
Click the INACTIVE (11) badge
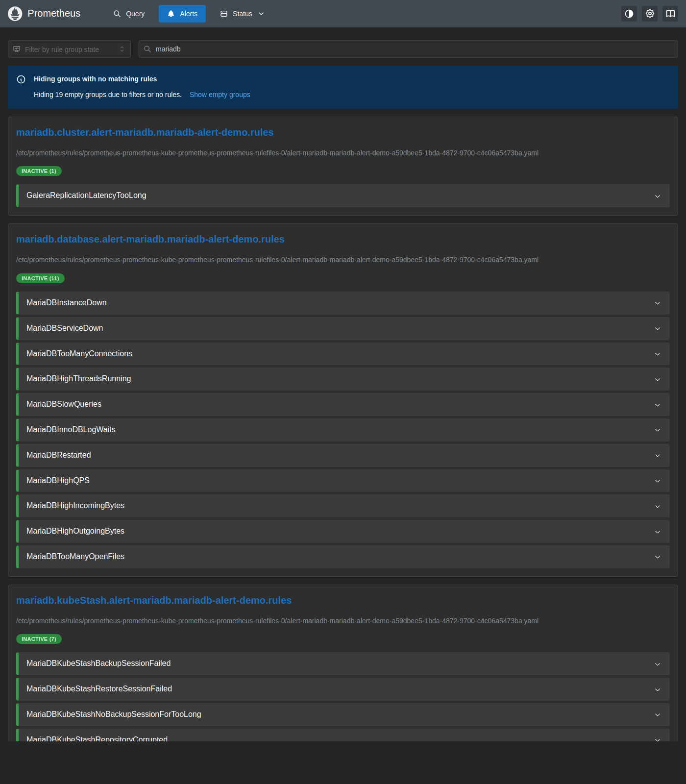click(40, 278)
